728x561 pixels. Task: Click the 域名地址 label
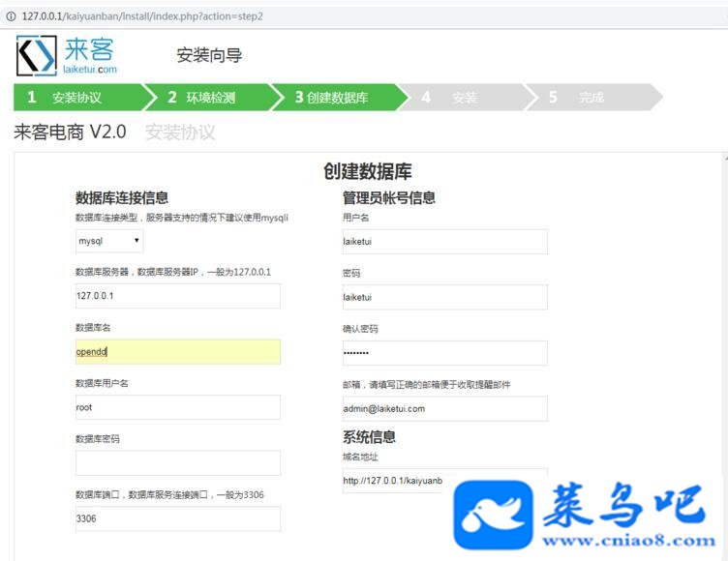pos(360,458)
